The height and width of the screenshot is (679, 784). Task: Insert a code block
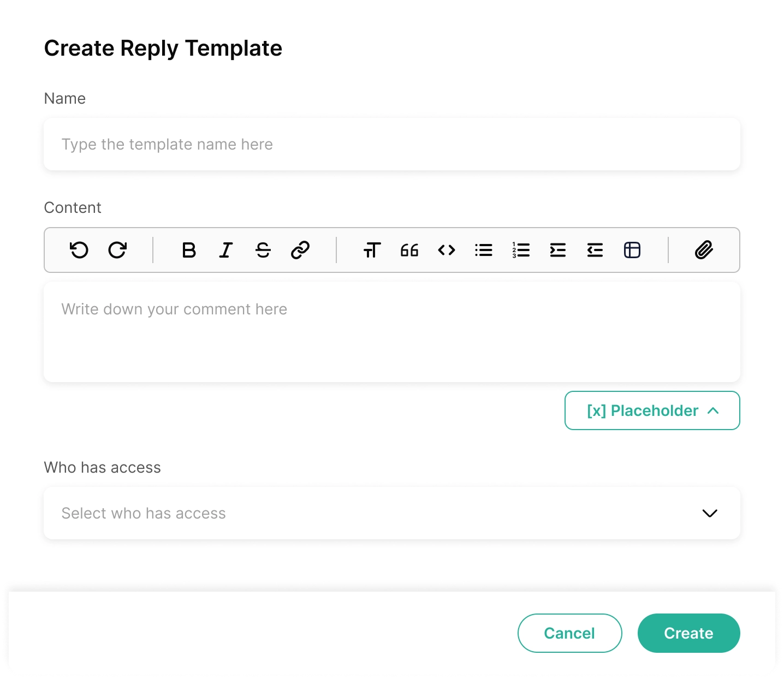point(447,250)
